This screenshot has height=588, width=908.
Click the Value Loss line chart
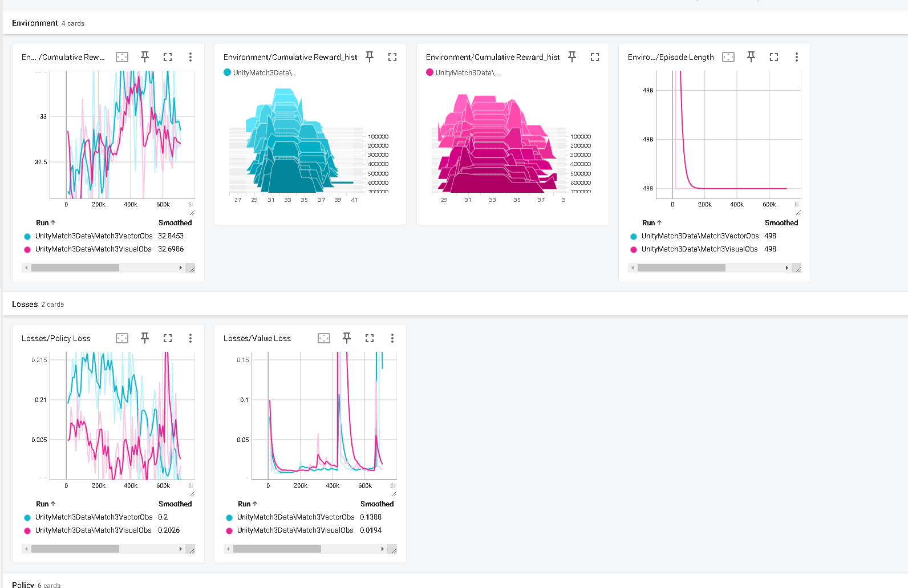tap(324, 416)
